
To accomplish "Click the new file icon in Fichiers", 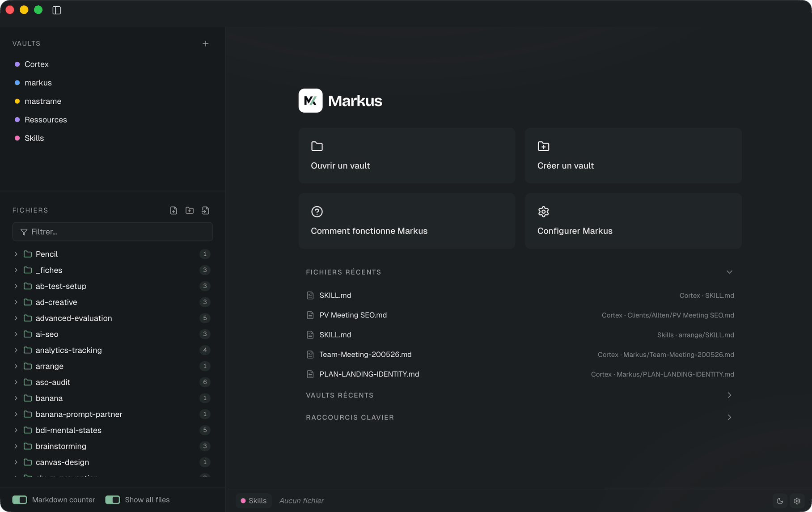I will [x=173, y=210].
